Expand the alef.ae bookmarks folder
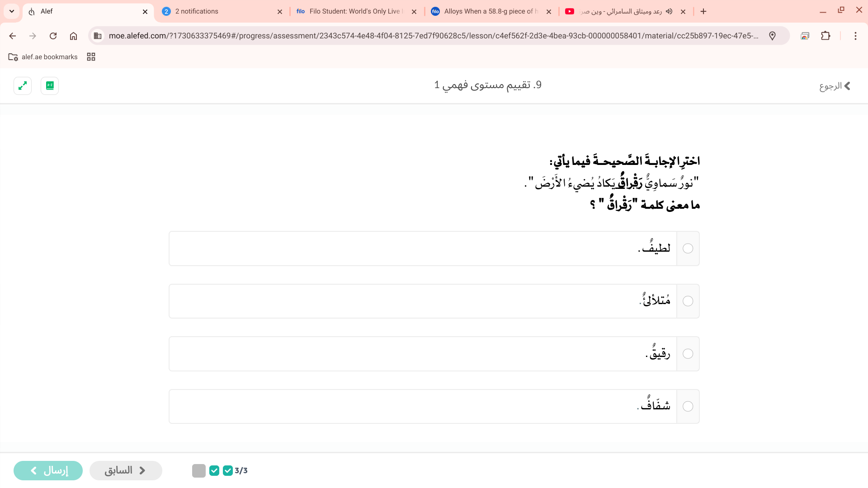This screenshot has width=868, height=488. 42,56
